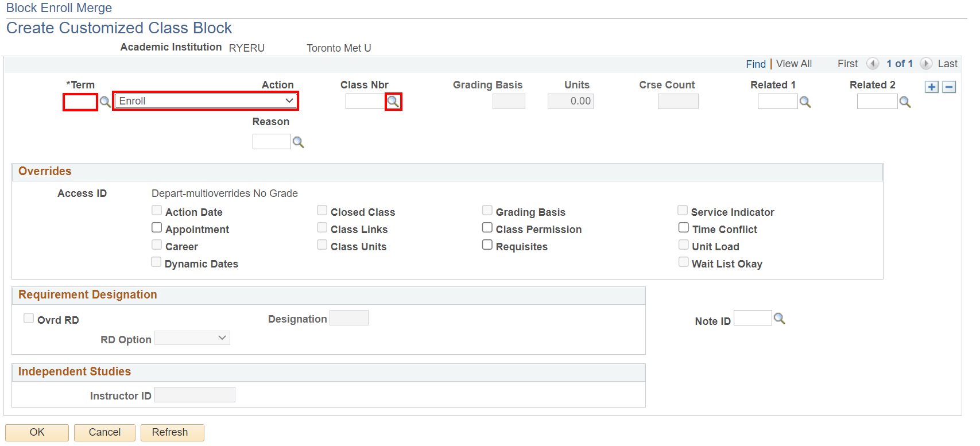
Task: Click the Find link
Action: [756, 64]
